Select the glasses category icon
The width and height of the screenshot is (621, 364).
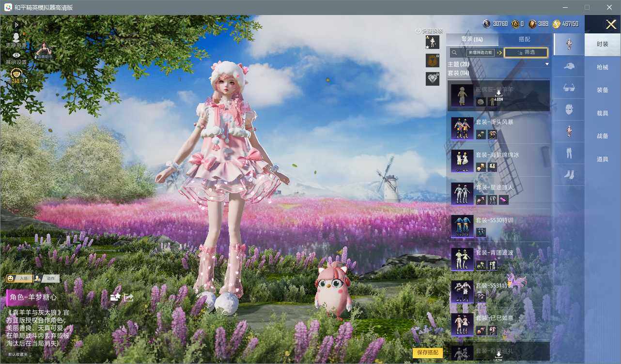pyautogui.click(x=569, y=88)
